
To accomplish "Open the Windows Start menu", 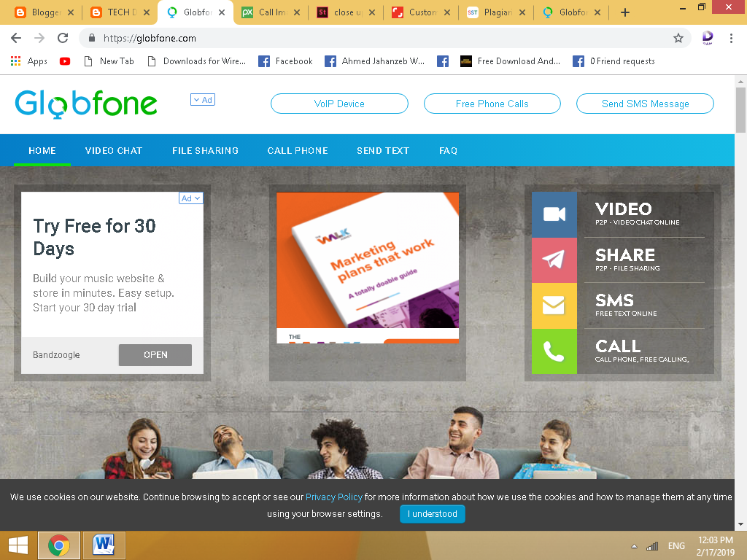I will click(x=16, y=545).
